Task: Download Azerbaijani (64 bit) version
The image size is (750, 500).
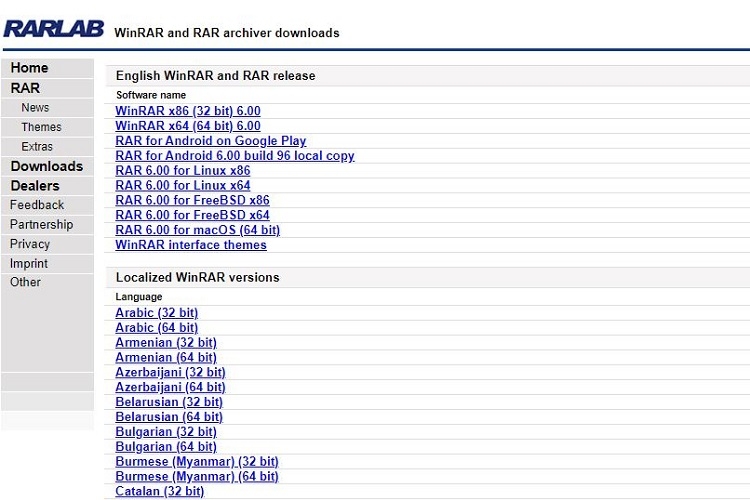Action: tap(170, 387)
